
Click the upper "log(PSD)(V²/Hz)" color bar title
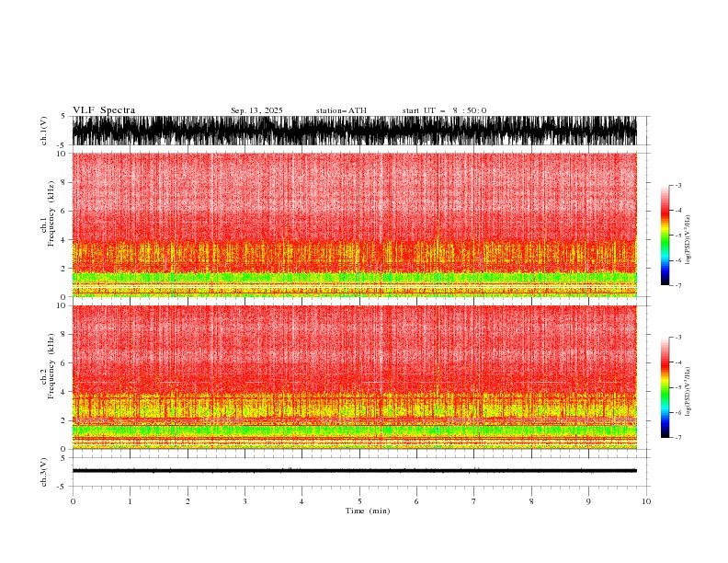[x=688, y=240]
